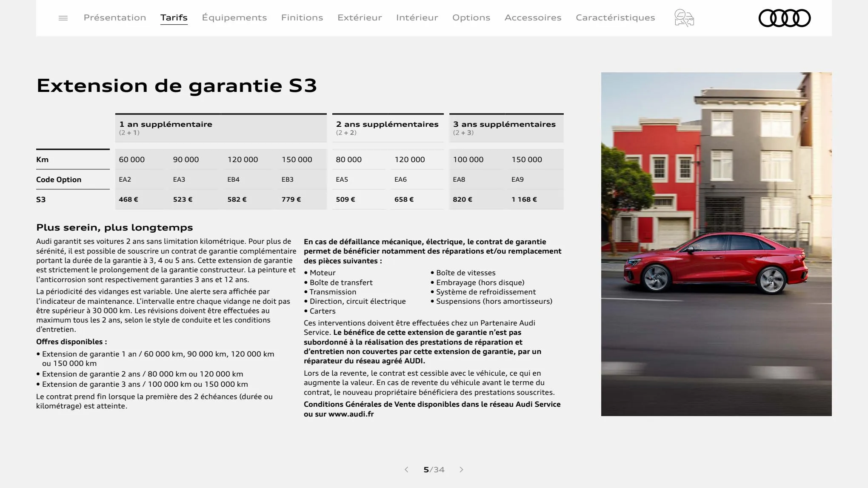868x488 pixels.
Task: Click the 80 000 km cell
Action: click(x=349, y=160)
